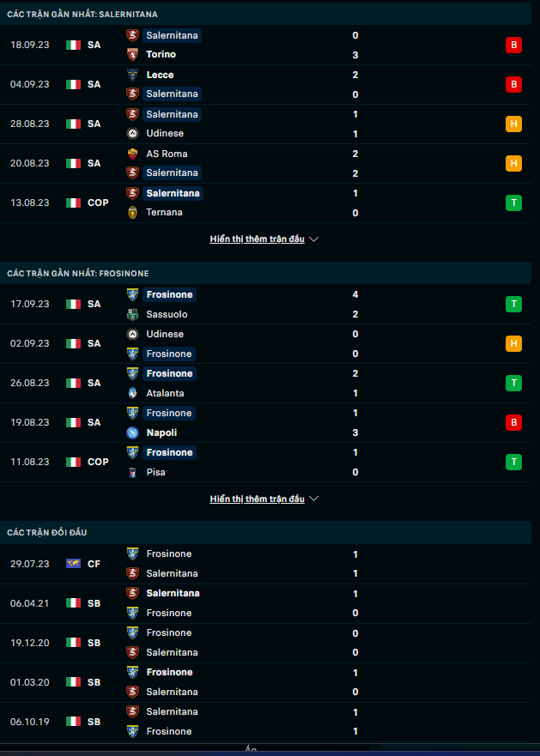Open the 29.07.23 club friendly head-to-head match
This screenshot has height=756, width=540.
click(x=258, y=563)
